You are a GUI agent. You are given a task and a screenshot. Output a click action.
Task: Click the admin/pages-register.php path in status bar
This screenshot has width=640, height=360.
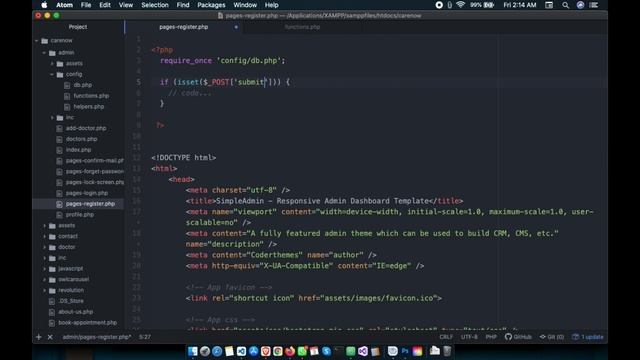tap(97, 337)
